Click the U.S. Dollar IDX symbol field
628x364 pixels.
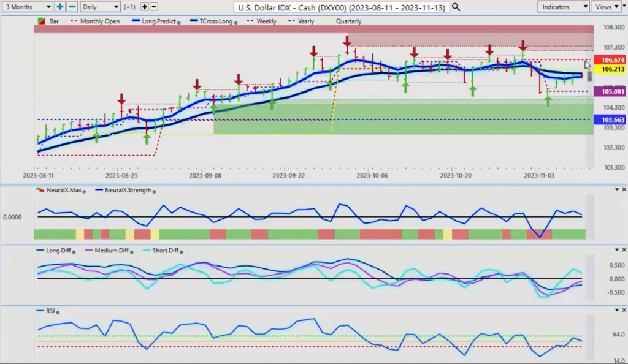(x=342, y=7)
